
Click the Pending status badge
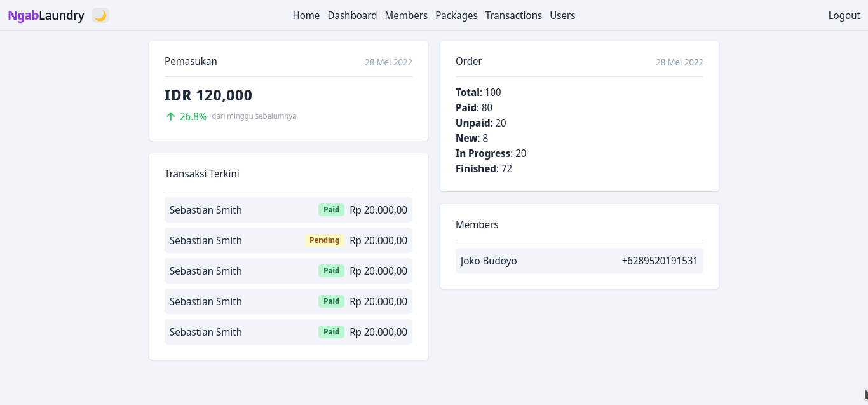324,240
